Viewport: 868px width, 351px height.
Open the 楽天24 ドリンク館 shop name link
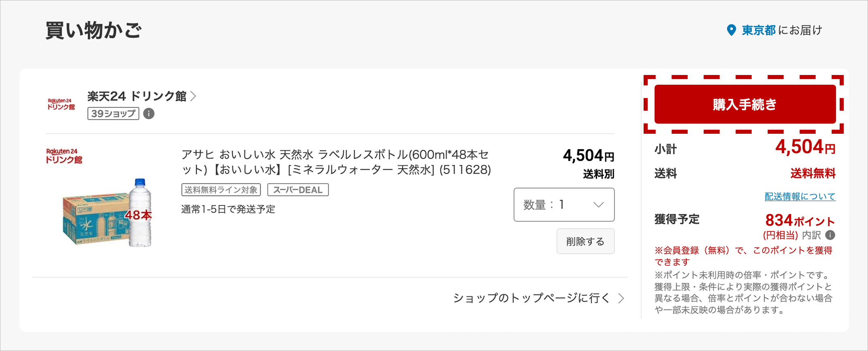[x=136, y=96]
